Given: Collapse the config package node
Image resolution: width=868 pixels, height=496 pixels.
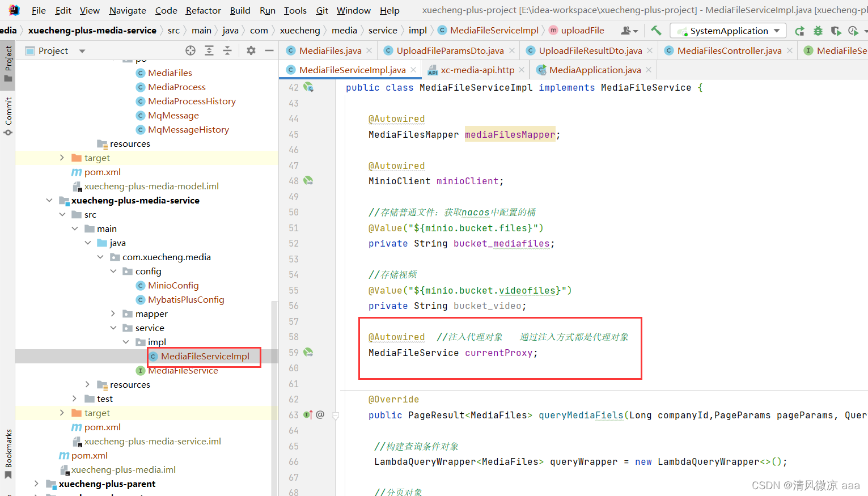Looking at the screenshot, I should tap(113, 271).
